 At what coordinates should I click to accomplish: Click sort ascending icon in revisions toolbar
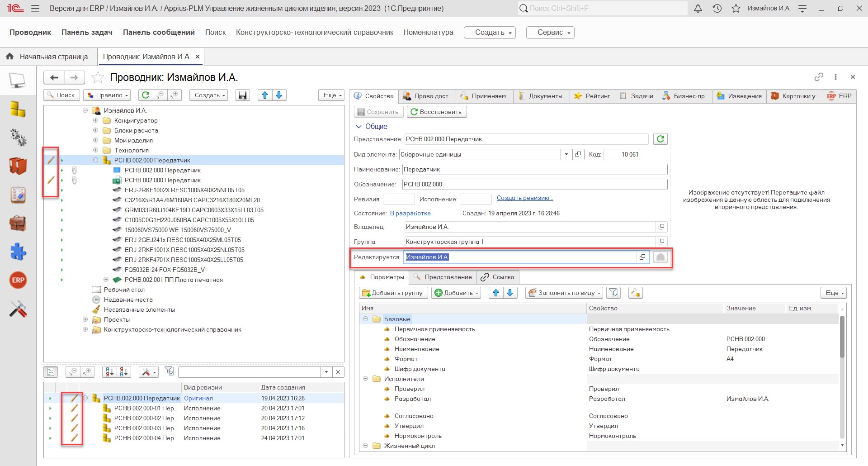coord(109,372)
